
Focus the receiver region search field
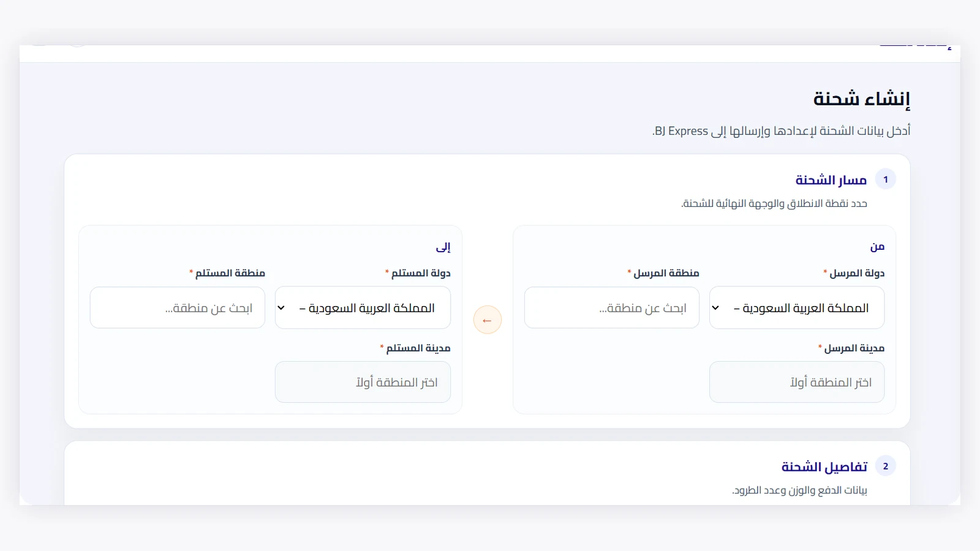(x=178, y=308)
